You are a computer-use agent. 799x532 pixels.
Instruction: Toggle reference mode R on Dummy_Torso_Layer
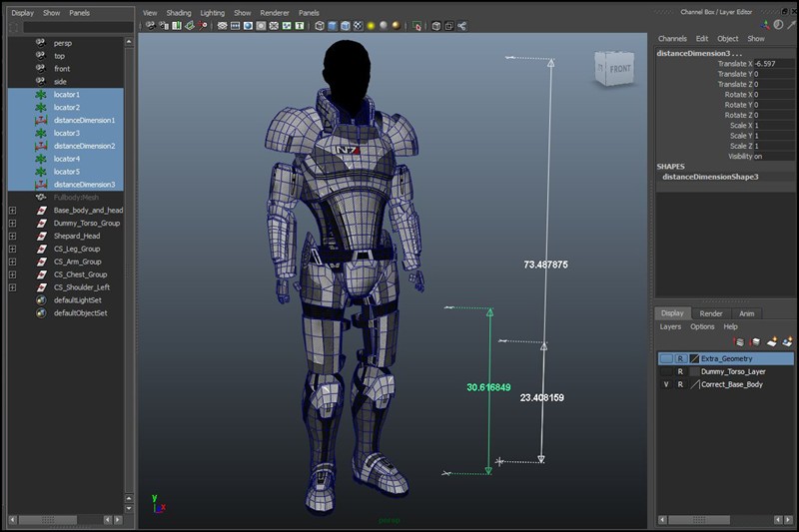click(680, 371)
